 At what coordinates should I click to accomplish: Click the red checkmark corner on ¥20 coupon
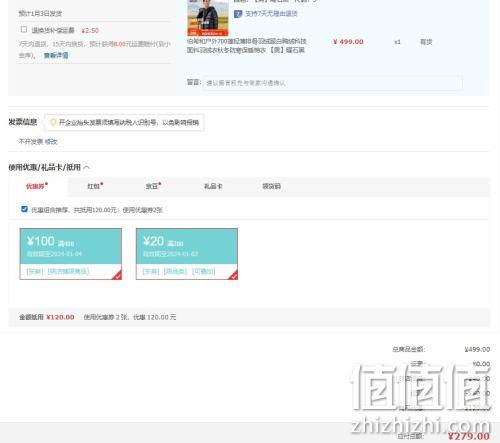point(234,275)
